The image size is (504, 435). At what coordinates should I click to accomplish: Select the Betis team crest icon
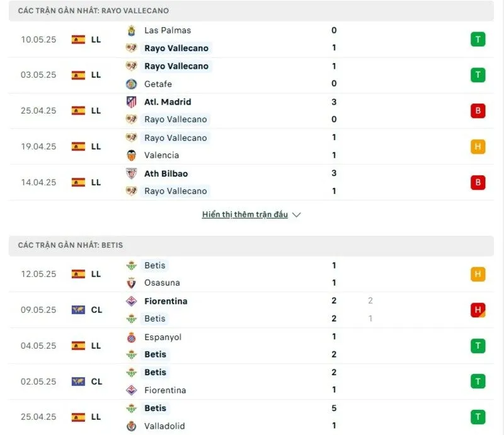pos(132,265)
